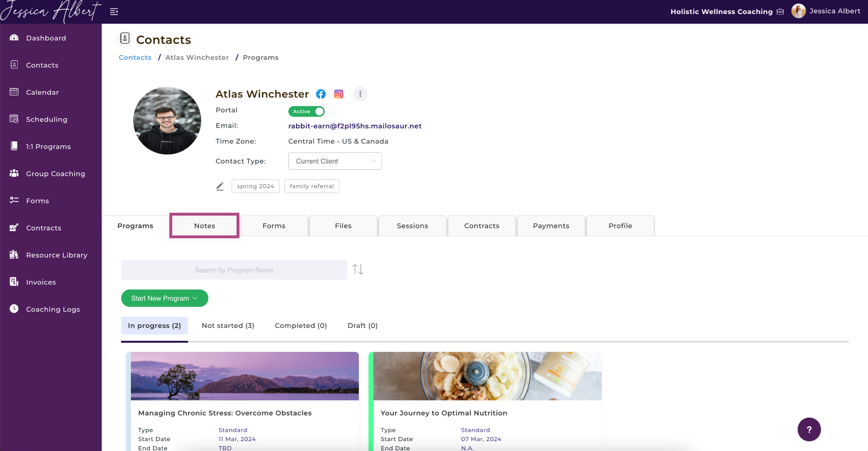Screen dimensions: 868x451
Task: Switch to the Forms tab
Action: pos(274,225)
